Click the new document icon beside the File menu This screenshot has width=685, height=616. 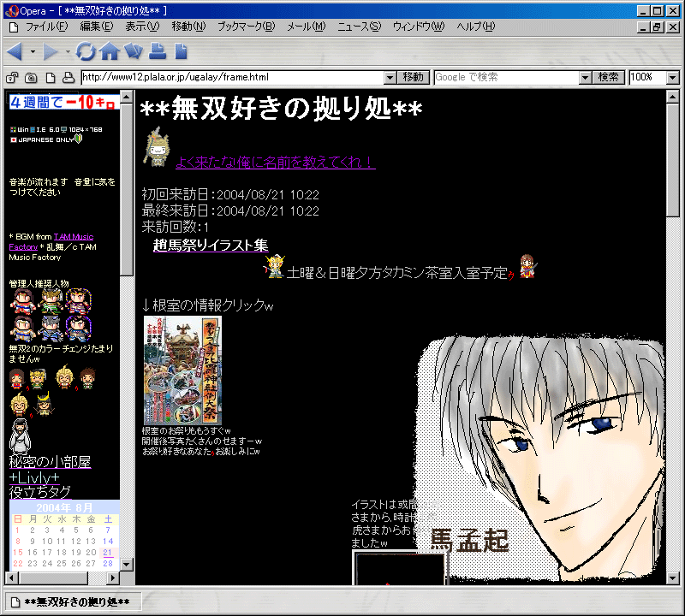click(x=14, y=27)
